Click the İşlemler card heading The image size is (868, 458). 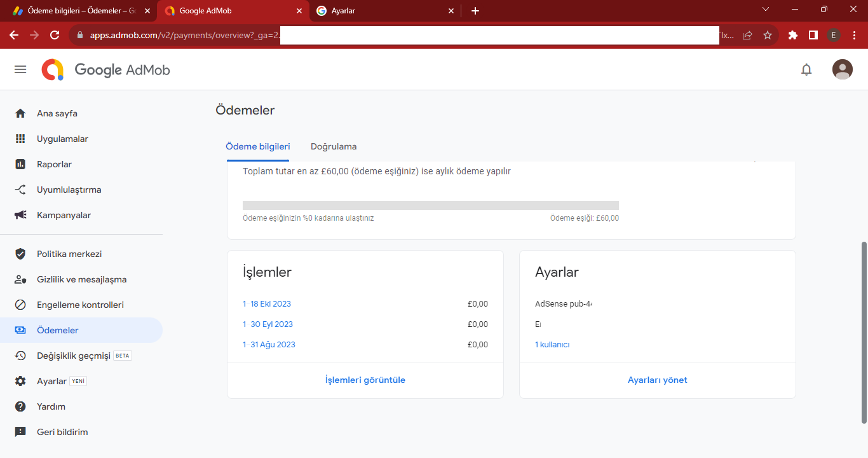point(267,272)
